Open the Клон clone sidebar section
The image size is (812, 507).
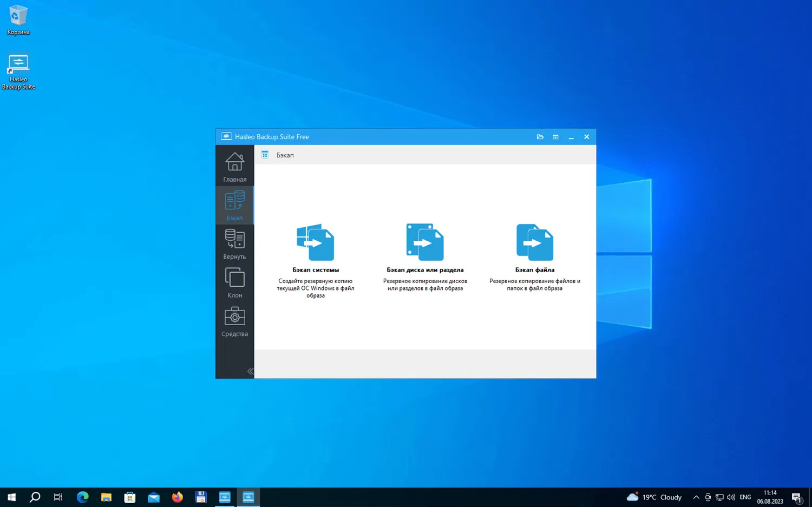(x=234, y=282)
